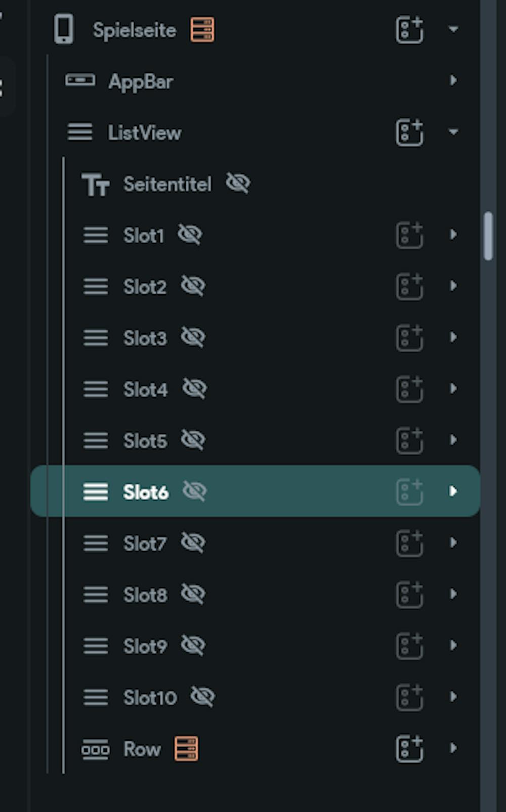The width and height of the screenshot is (506, 812).
Task: Click the add-widget icon on ListView row
Action: (409, 132)
